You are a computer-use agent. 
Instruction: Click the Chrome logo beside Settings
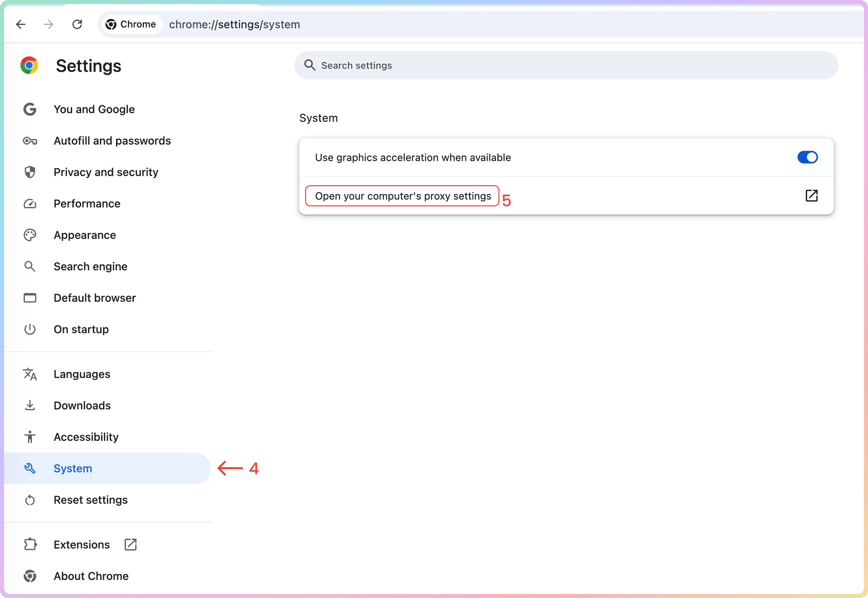coord(29,66)
